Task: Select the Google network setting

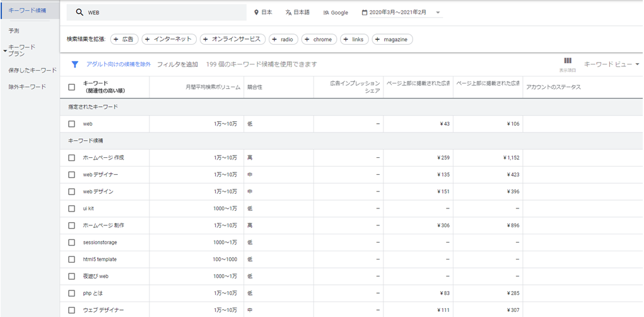Action: 336,13
